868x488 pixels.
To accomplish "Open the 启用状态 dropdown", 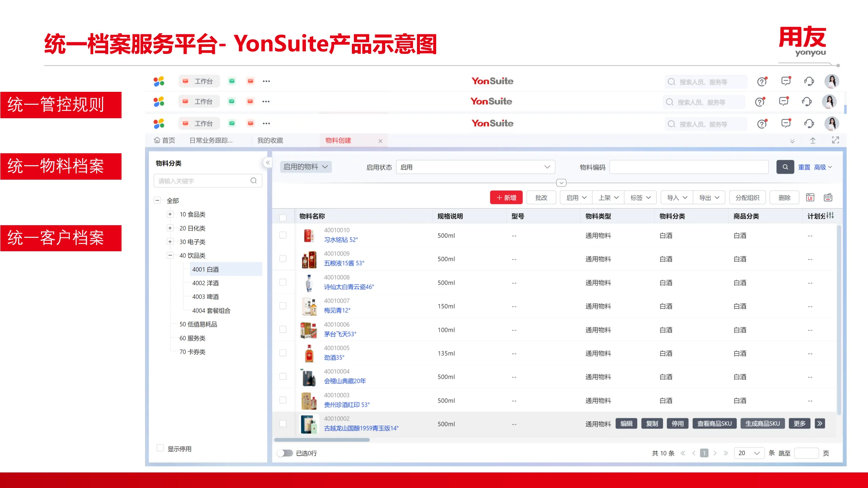I will click(475, 167).
